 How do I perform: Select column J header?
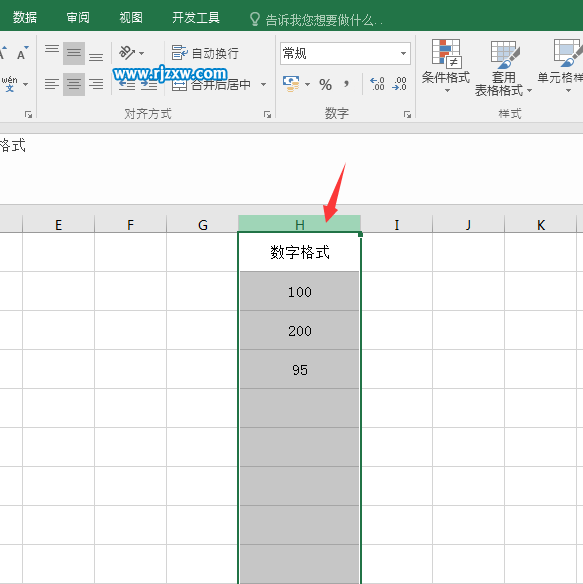point(468,225)
